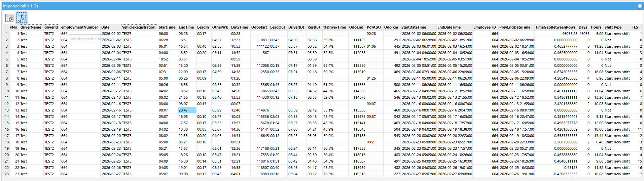Click the TimeGapBetweenRows column header
This screenshot has width=644, height=181.
(555, 27)
